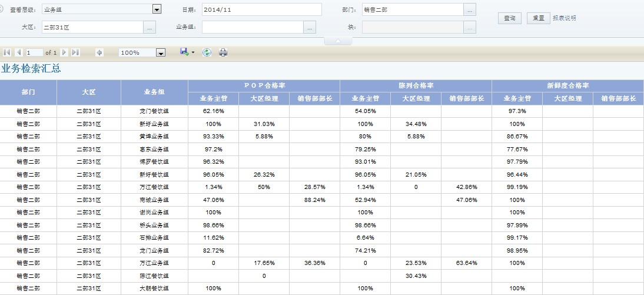The height and width of the screenshot is (295, 644).
Task: Open 业务组 picker ellipsis button
Action: pyautogui.click(x=310, y=27)
